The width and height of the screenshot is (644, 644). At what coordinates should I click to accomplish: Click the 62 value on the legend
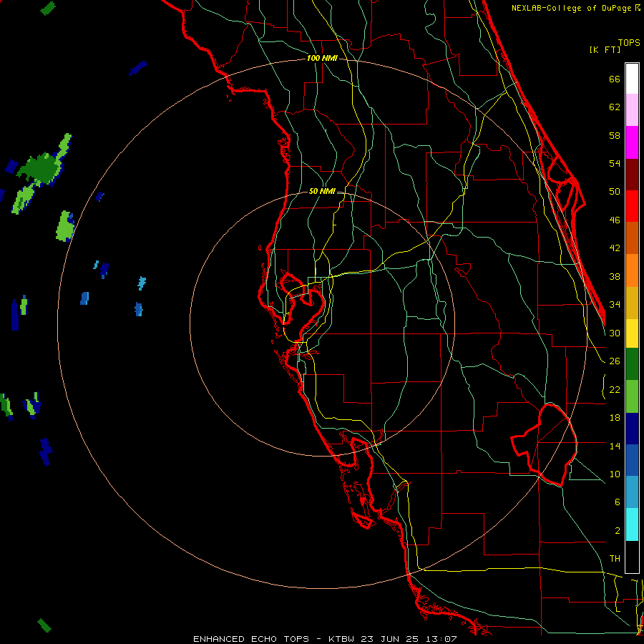(615, 107)
